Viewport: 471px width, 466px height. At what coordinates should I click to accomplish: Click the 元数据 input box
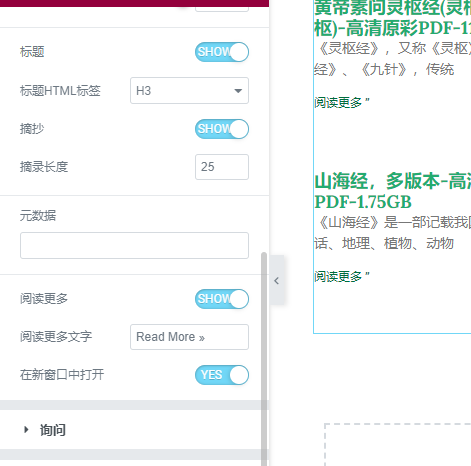point(134,245)
